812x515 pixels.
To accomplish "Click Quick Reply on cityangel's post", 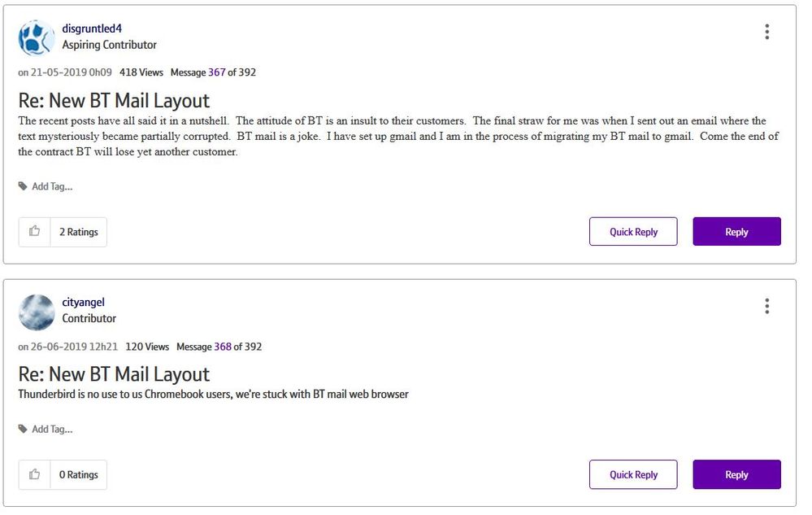I will pyautogui.click(x=633, y=474).
